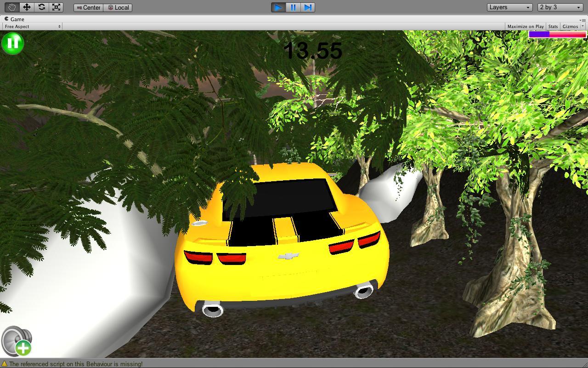The width and height of the screenshot is (588, 368).
Task: Click the Game tab icon
Action: (x=6, y=19)
